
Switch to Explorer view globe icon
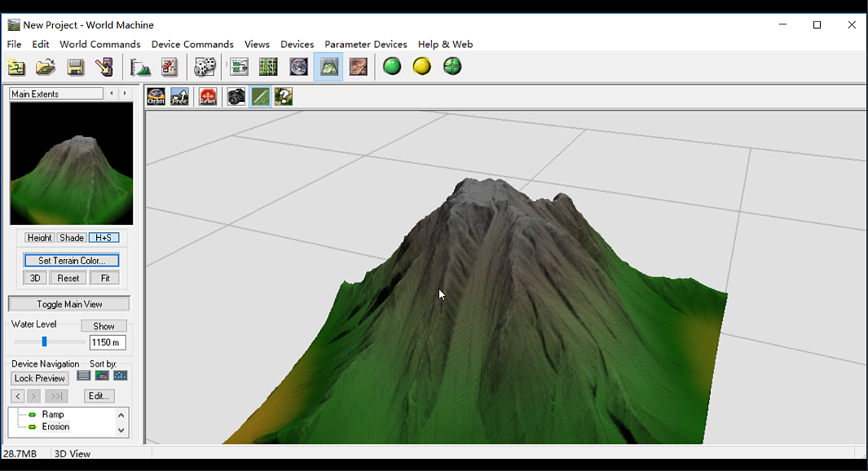[x=298, y=67]
